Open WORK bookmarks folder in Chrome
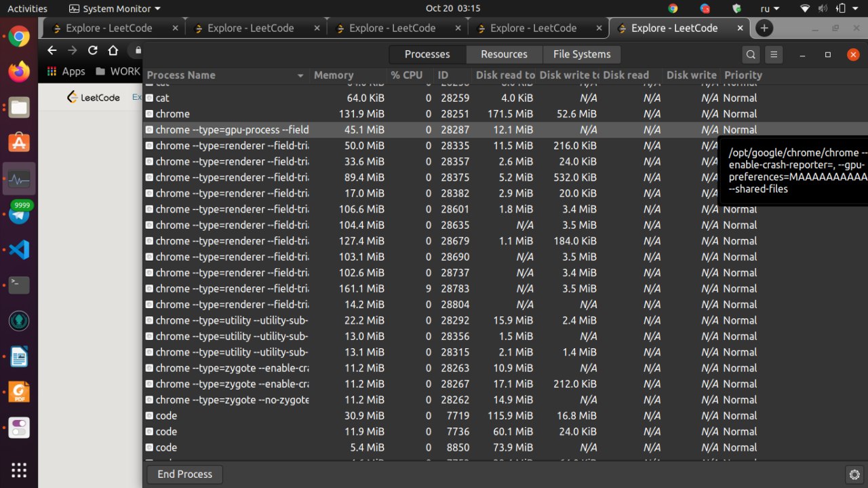 click(x=118, y=71)
